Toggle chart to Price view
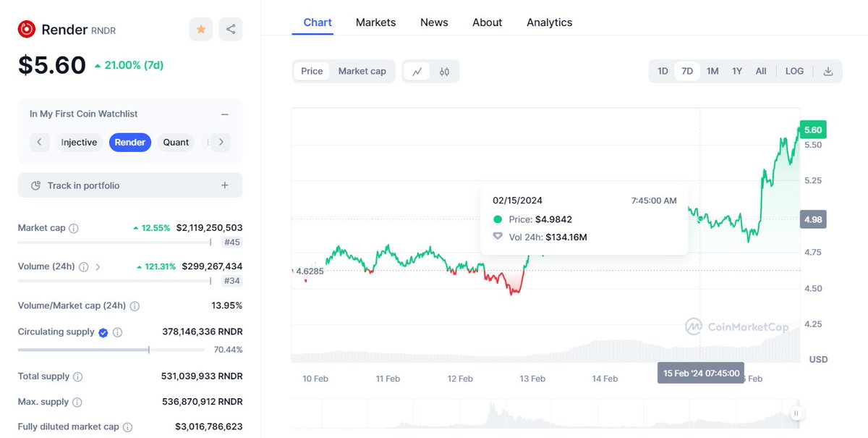The image size is (868, 438). click(x=312, y=71)
